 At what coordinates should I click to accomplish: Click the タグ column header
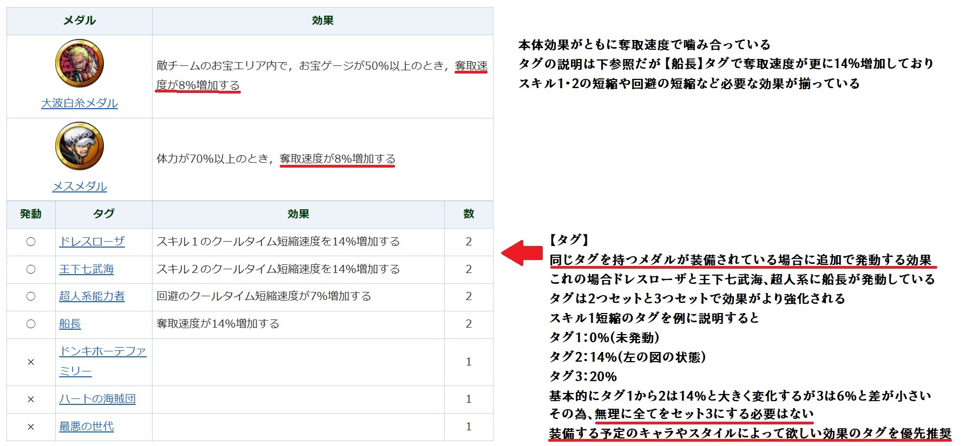[104, 214]
